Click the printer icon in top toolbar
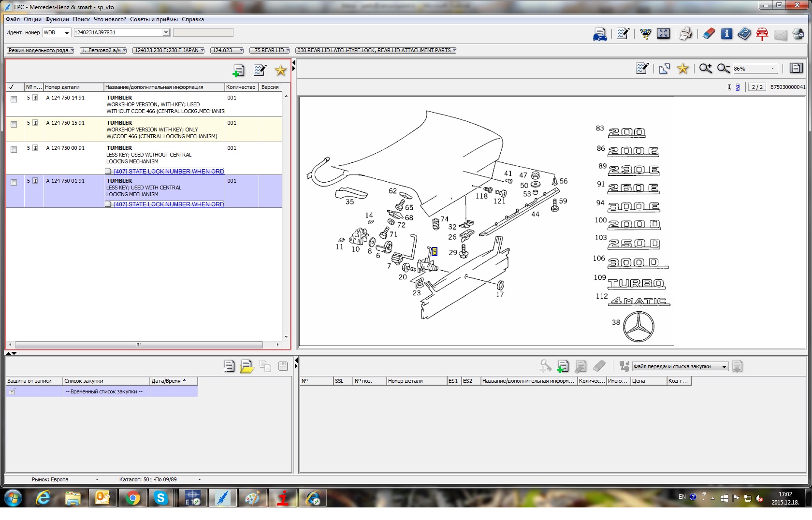The image size is (812, 520). pyautogui.click(x=685, y=34)
